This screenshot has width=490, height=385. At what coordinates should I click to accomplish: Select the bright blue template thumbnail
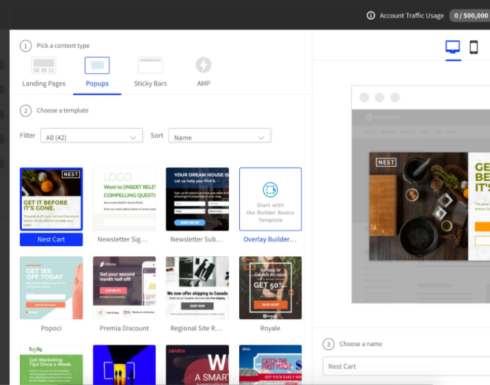[124, 365]
